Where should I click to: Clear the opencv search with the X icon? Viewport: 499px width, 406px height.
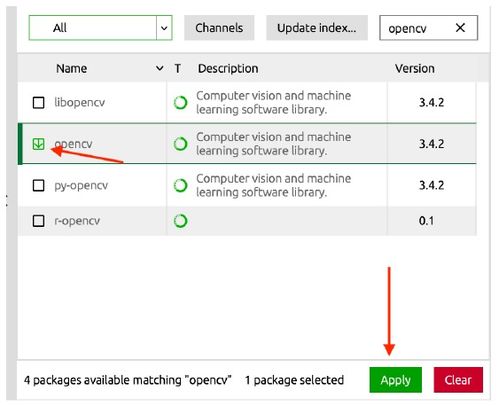460,28
